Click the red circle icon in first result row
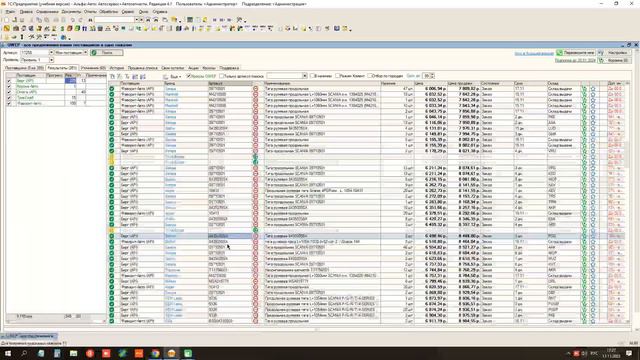 pyautogui.click(x=256, y=89)
